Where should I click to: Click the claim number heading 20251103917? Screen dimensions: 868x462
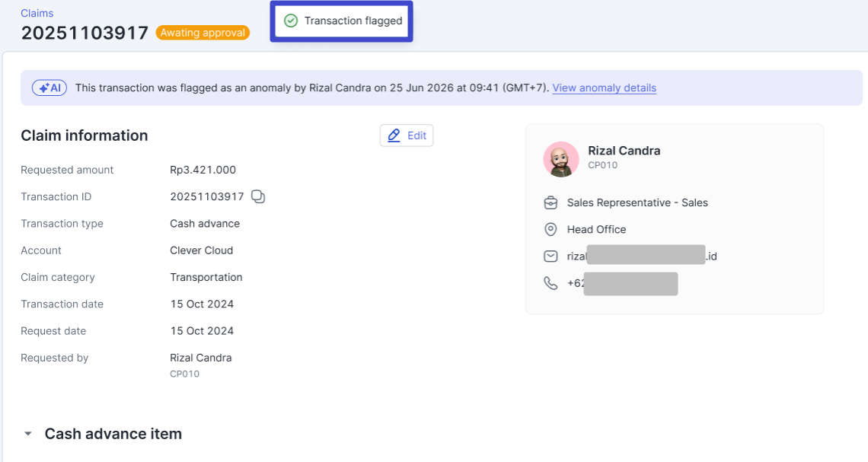pos(85,33)
